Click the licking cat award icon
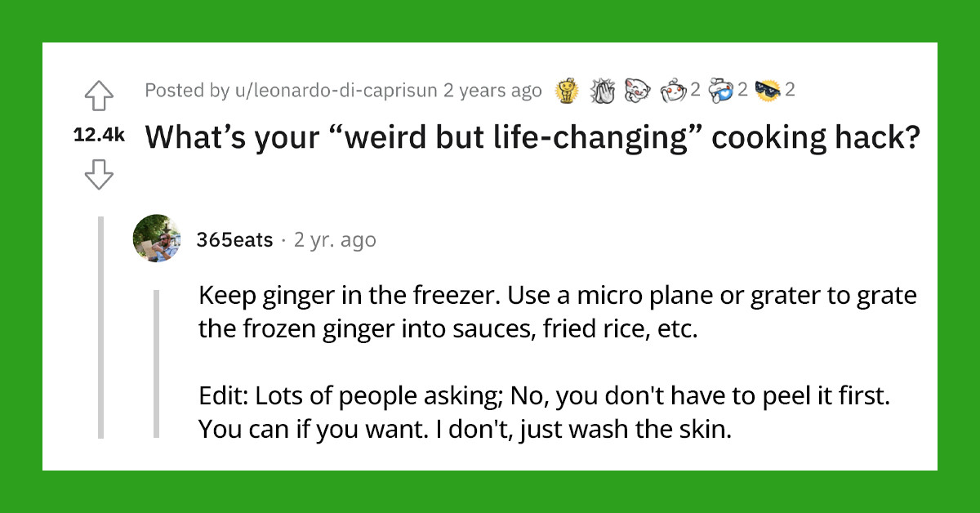This screenshot has height=513, width=980. point(637,90)
